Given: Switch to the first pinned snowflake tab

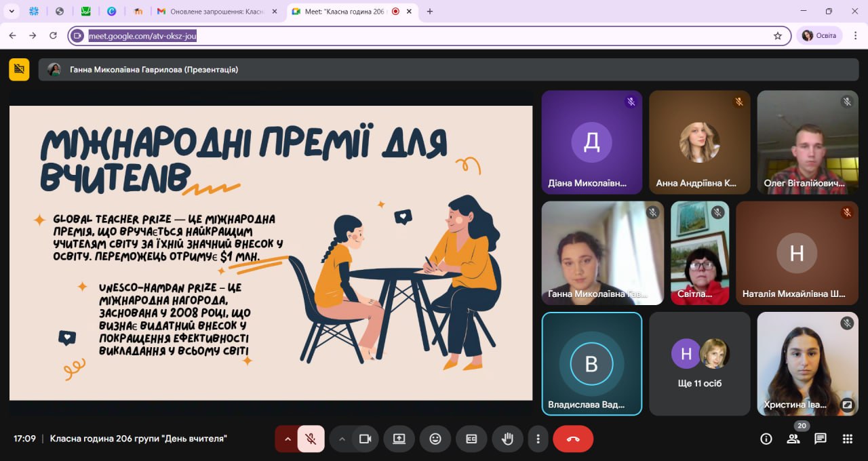Looking at the screenshot, I should [34, 12].
